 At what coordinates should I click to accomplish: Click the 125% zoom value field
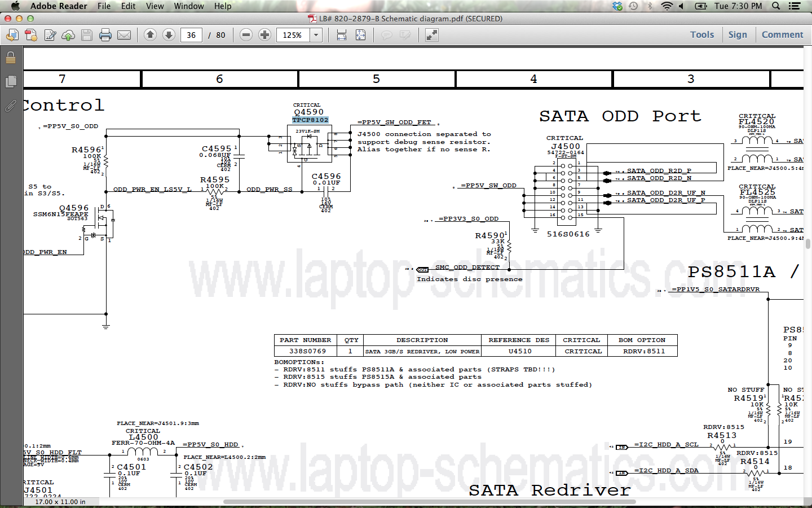(293, 35)
